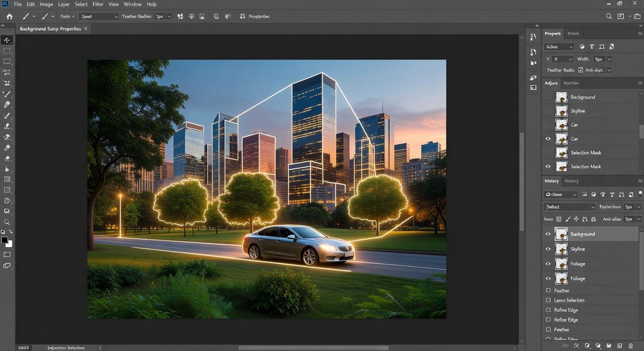This screenshot has height=351, width=644.
Task: Hide the Background layer in the History panel
Action: [548, 234]
